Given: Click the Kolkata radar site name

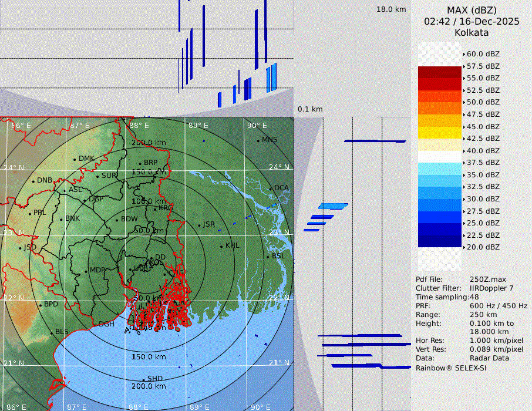Looking at the screenshot, I should pos(472,32).
